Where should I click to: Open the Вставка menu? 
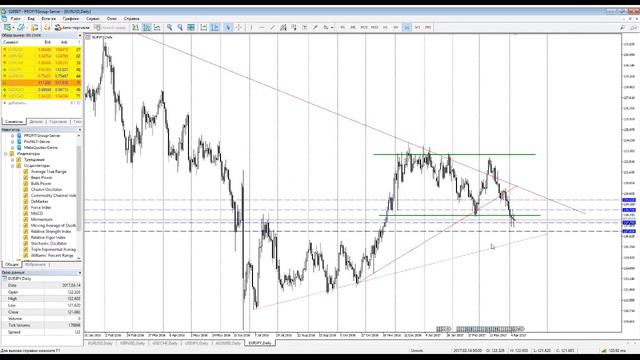tap(49, 19)
